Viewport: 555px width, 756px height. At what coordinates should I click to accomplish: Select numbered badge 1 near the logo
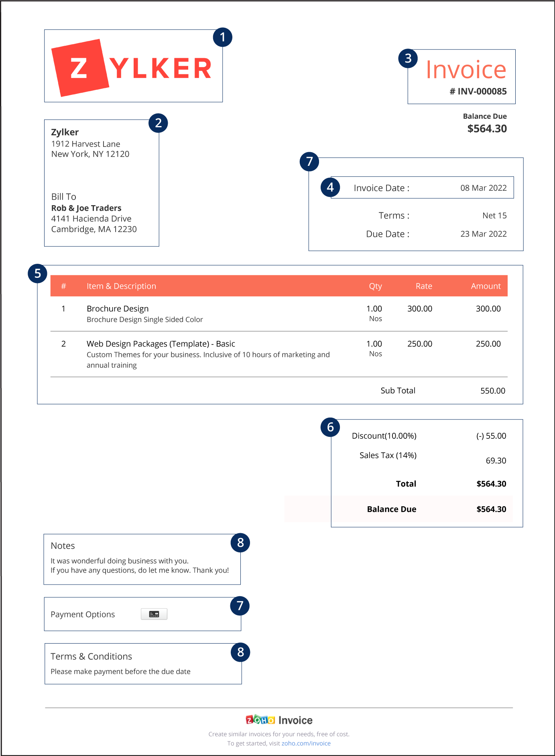coord(222,37)
